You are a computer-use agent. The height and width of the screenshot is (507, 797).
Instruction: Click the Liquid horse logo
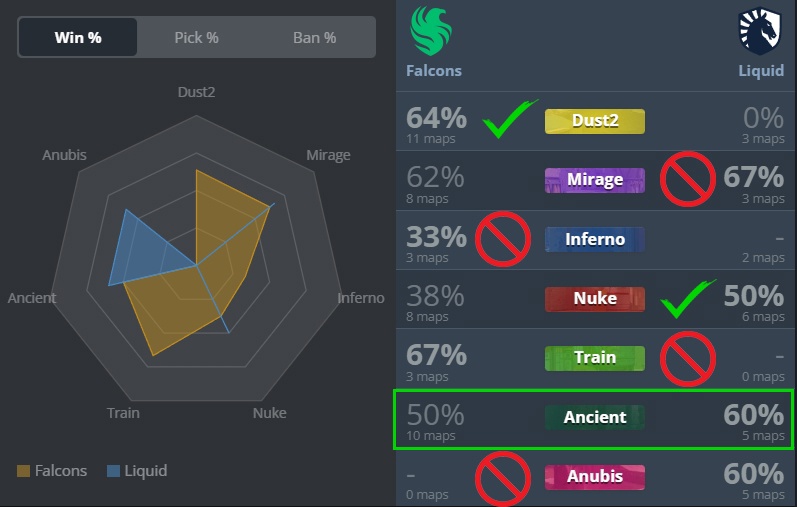759,31
